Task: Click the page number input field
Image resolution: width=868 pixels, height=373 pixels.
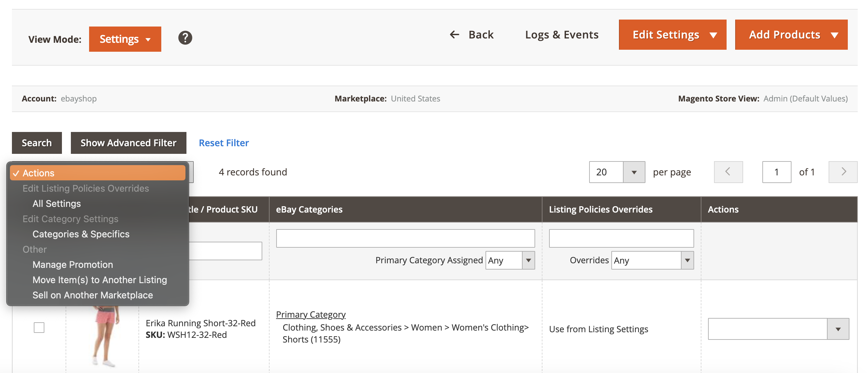Action: [x=776, y=172]
